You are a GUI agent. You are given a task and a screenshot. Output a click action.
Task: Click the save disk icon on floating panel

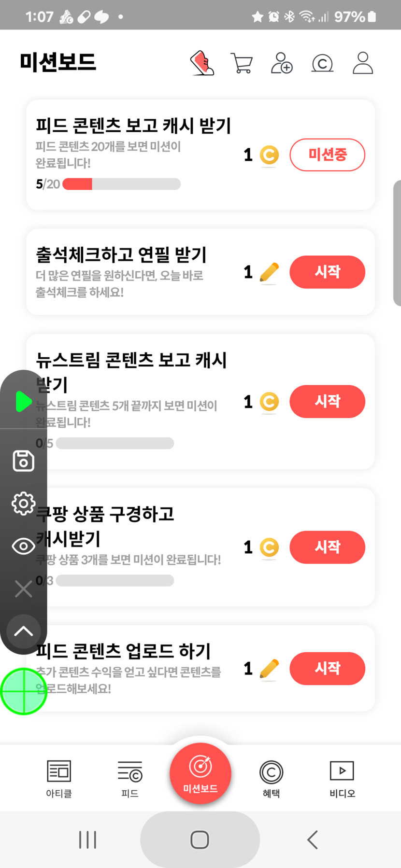pos(23,461)
